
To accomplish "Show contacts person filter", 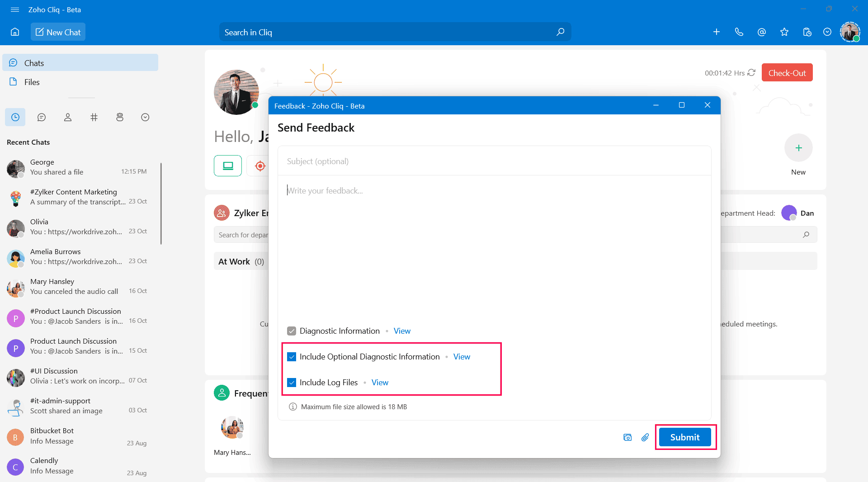I will pyautogui.click(x=68, y=118).
